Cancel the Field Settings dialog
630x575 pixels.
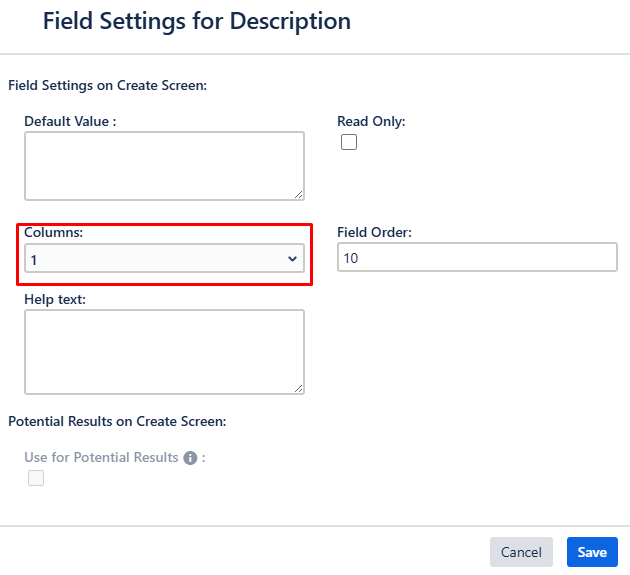[522, 552]
